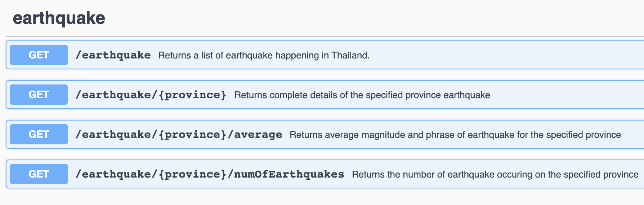Click {province} in the second endpoint path
644x205 pixels.
(x=192, y=95)
